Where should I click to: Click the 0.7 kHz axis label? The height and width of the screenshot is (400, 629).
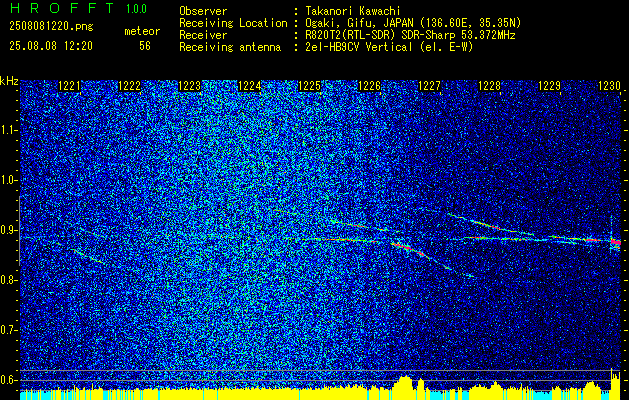pos(7,330)
